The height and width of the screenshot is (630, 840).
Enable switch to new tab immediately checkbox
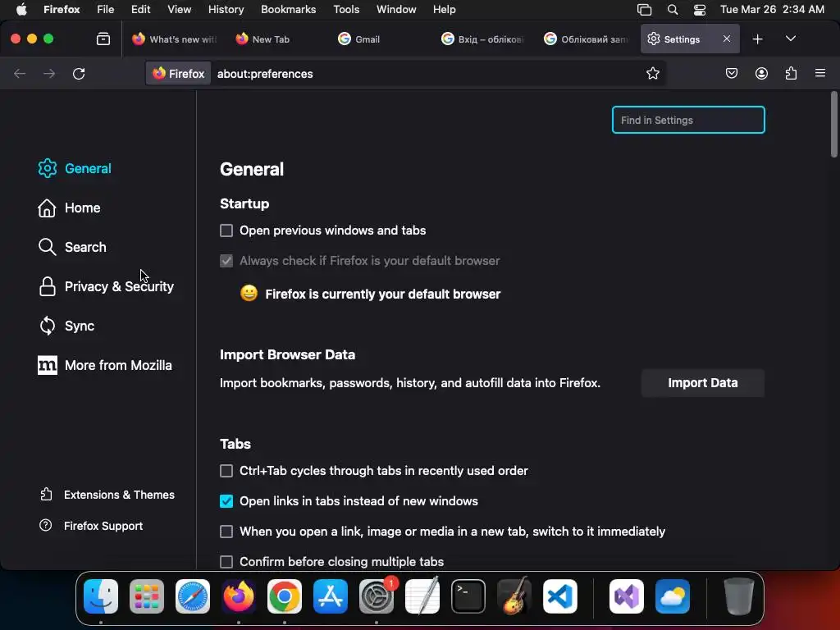[x=226, y=532]
